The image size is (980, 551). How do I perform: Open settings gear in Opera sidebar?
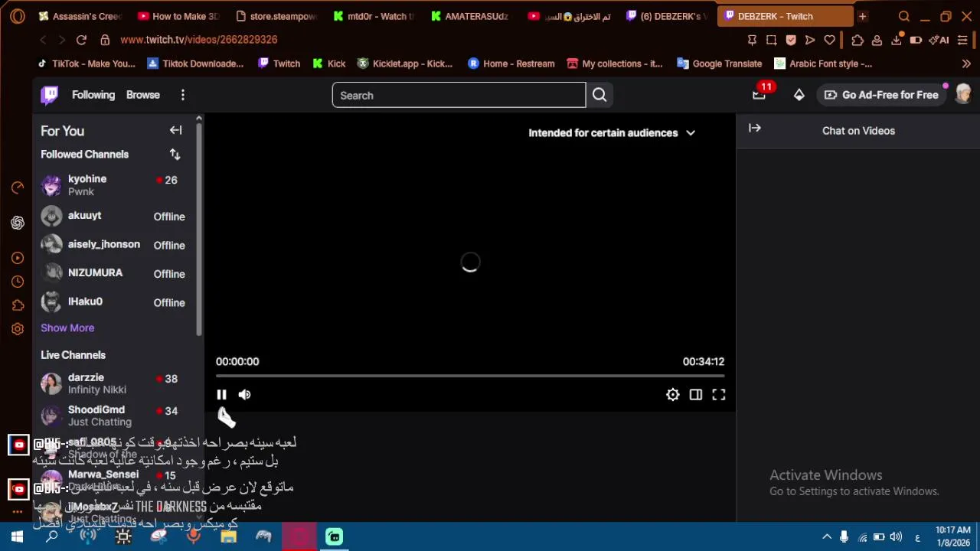18,329
